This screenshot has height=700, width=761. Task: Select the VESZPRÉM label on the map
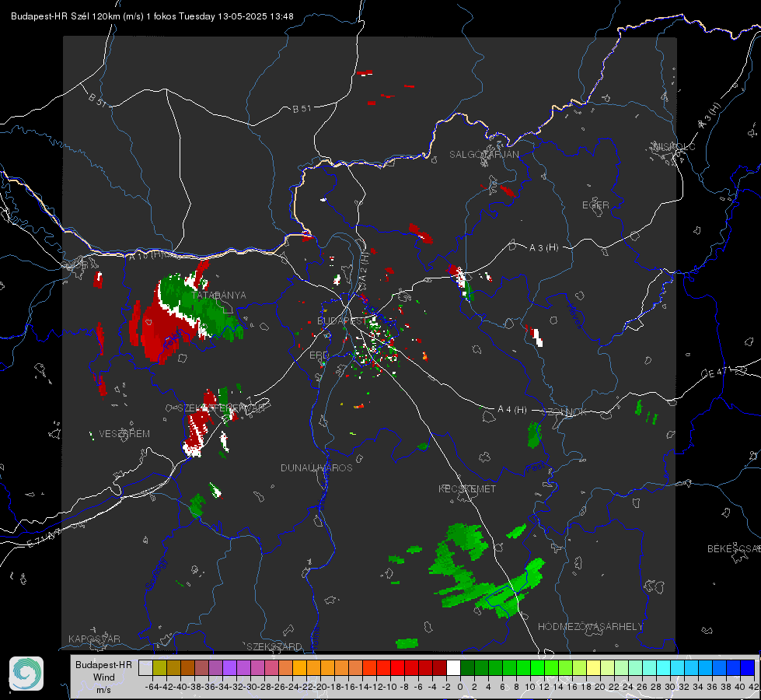pyautogui.click(x=124, y=433)
